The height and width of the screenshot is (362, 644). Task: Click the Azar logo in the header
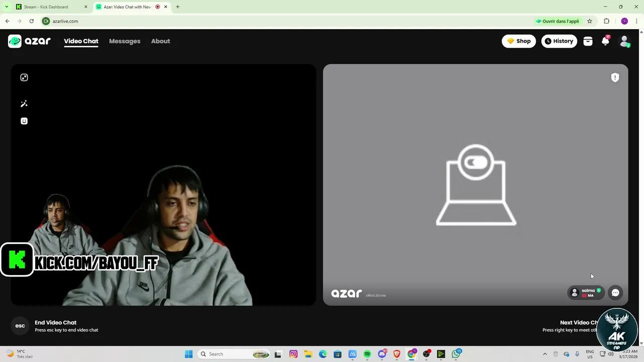[x=29, y=41]
